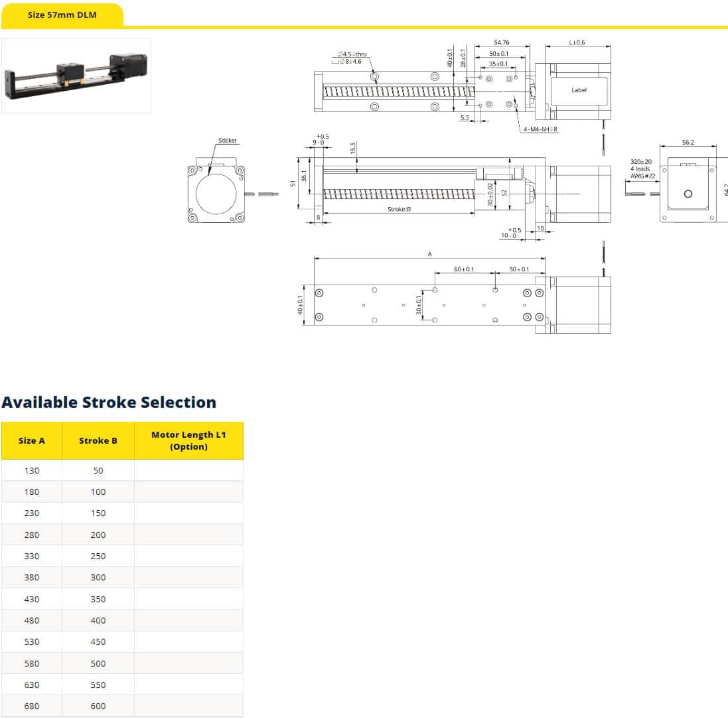
Task: Click the Stroke B column header
Action: pos(98,440)
